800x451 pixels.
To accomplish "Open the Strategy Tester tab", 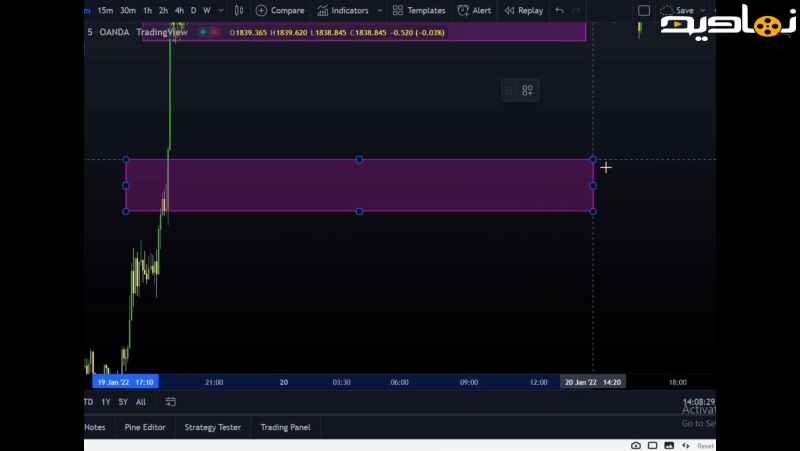I will [x=212, y=427].
